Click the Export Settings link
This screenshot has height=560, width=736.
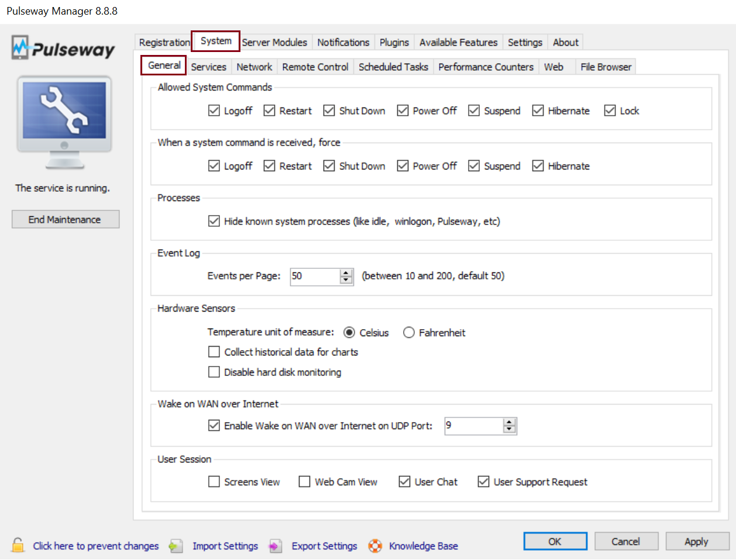324,546
